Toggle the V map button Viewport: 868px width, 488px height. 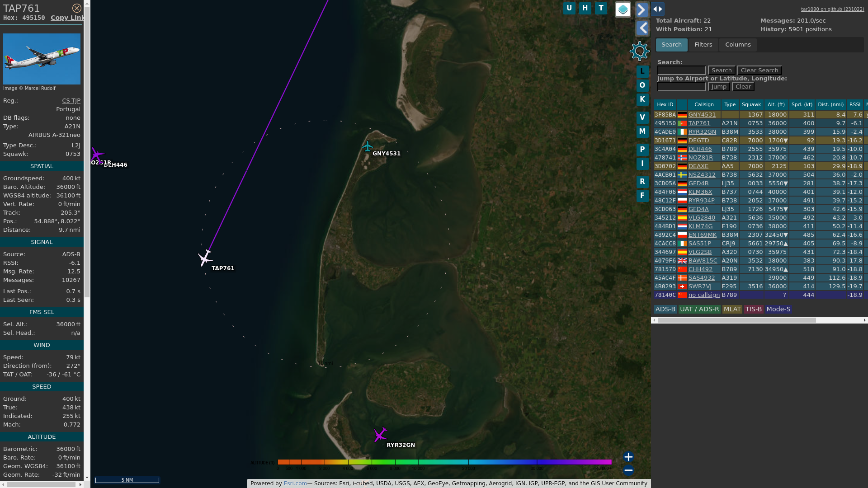tap(642, 117)
